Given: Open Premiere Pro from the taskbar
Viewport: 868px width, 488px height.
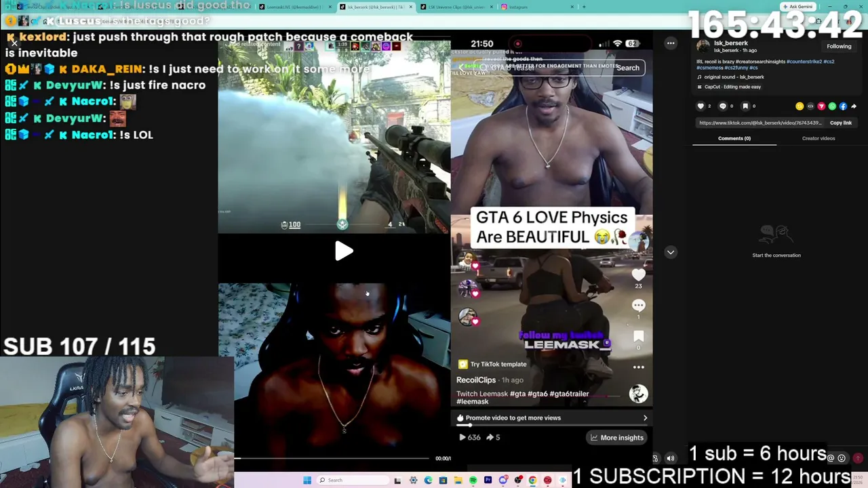Looking at the screenshot, I should pyautogui.click(x=488, y=481).
